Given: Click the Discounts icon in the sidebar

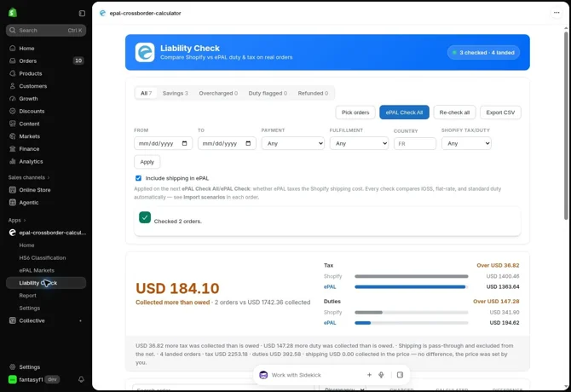Looking at the screenshot, I should (x=13, y=111).
